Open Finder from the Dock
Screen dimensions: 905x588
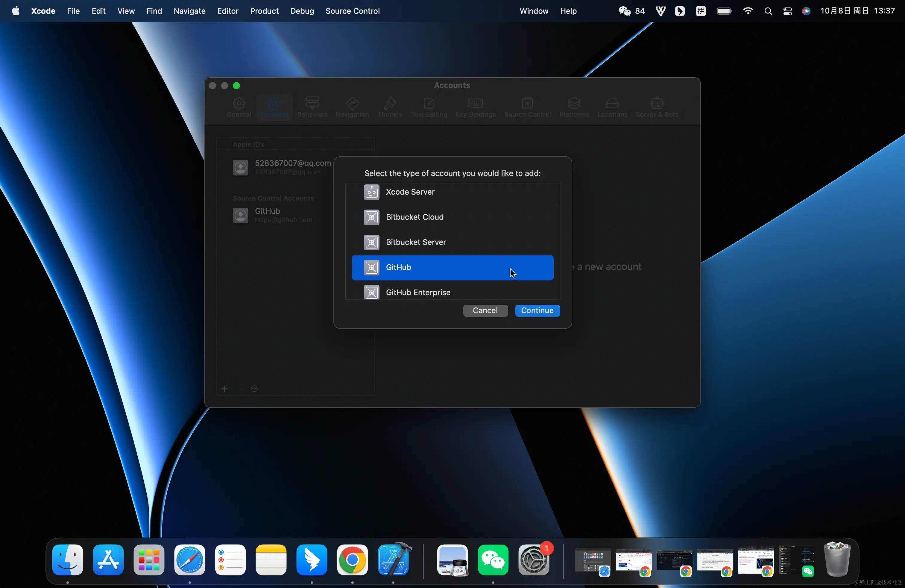click(x=68, y=560)
